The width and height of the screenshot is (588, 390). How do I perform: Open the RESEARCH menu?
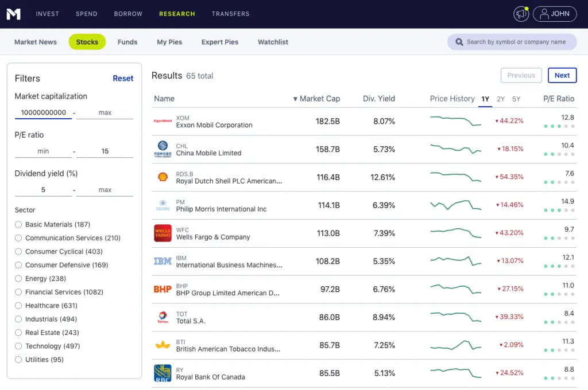click(x=177, y=14)
